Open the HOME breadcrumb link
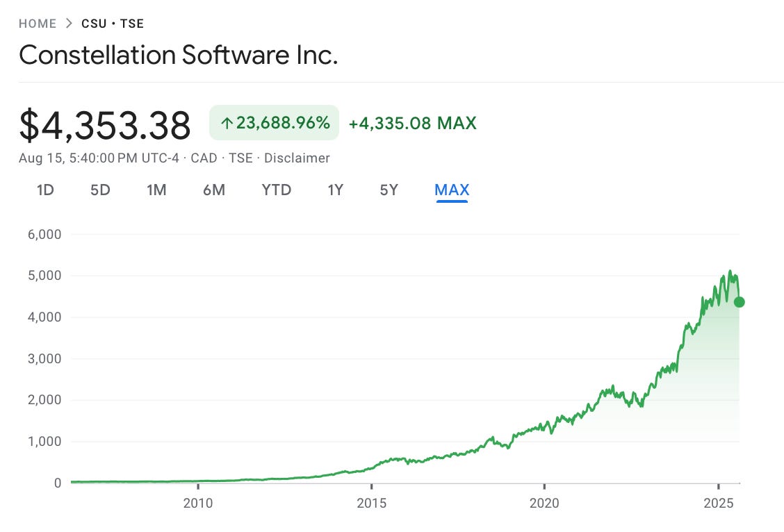This screenshot has height=532, width=784. (x=38, y=23)
